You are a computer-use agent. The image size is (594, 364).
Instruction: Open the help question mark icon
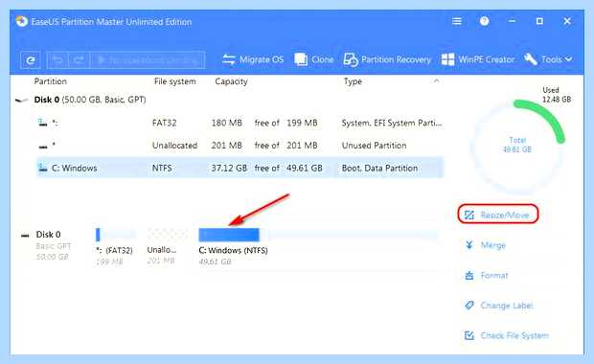pyautogui.click(x=484, y=21)
